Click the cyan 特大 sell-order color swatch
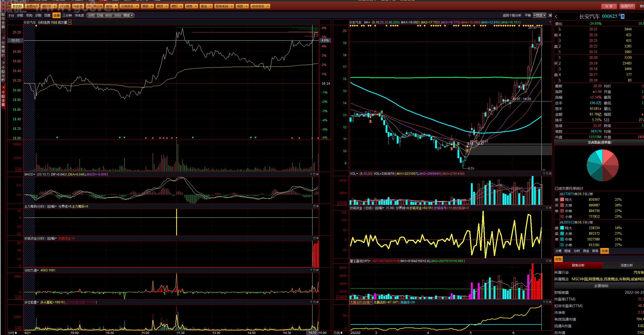Screen dimensions: 644x335 562,228
